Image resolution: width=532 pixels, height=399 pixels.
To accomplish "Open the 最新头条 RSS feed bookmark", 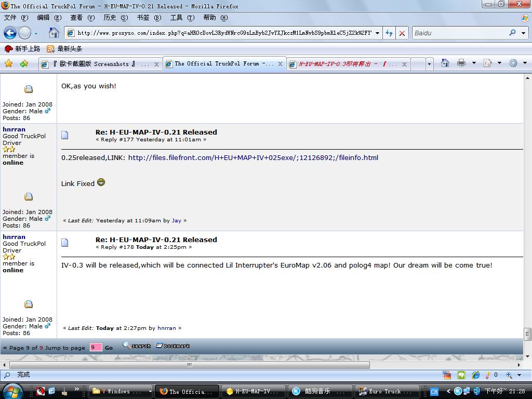I will pyautogui.click(x=64, y=49).
